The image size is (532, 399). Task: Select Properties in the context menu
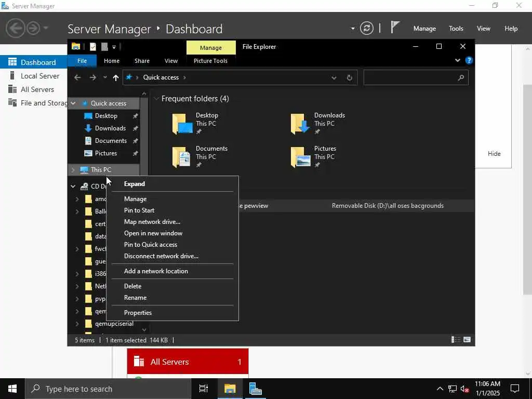point(172,313)
